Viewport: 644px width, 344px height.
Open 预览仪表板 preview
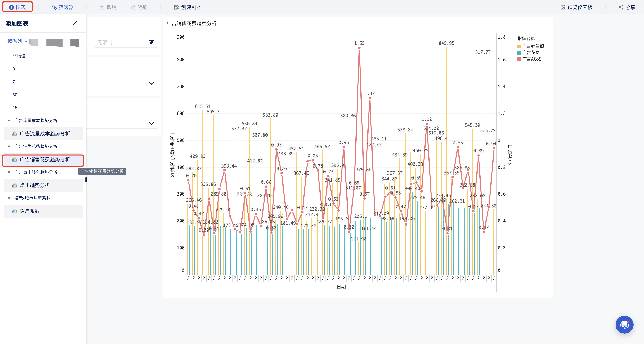(576, 7)
